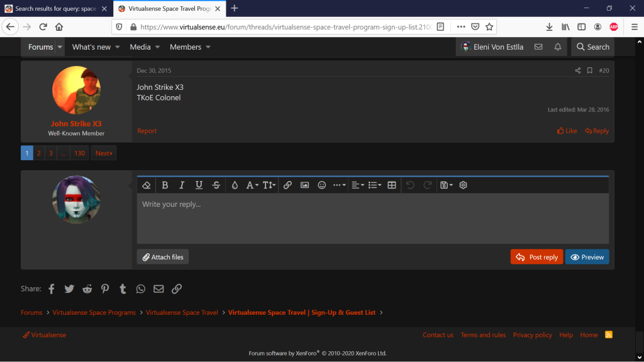644x362 pixels.
Task: Toggle Firefox reader view icon
Action: [x=440, y=26]
